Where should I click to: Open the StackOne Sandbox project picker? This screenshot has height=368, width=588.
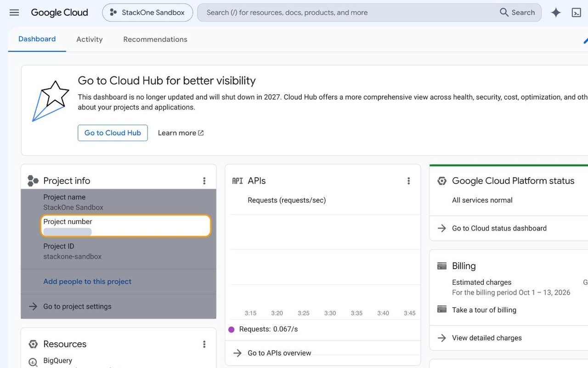click(147, 12)
